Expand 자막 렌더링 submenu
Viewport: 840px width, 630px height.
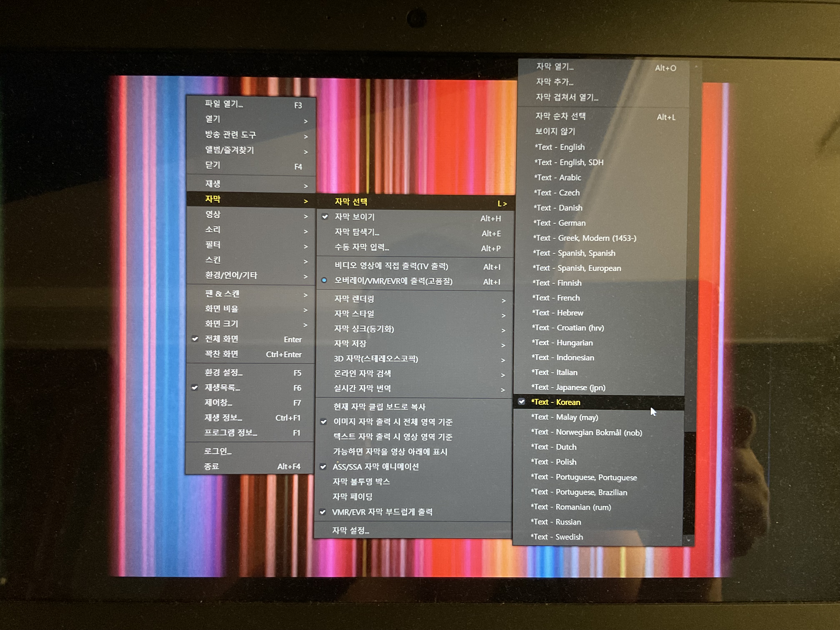pyautogui.click(x=415, y=299)
